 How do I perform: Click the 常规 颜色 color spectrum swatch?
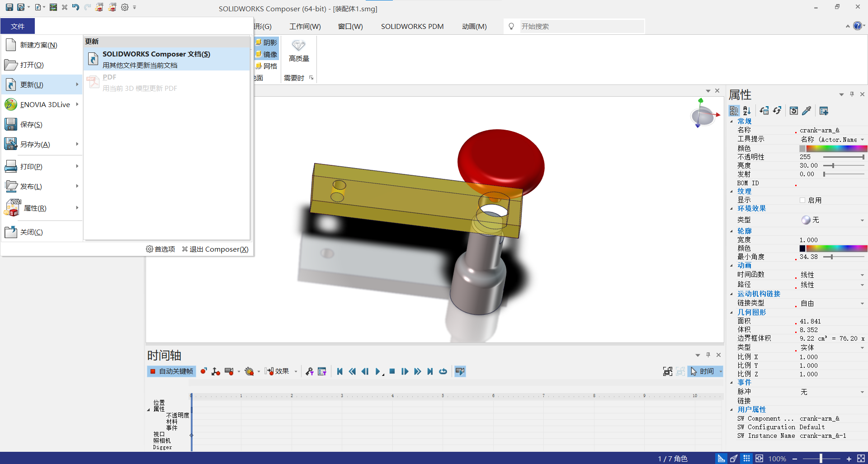coord(836,148)
